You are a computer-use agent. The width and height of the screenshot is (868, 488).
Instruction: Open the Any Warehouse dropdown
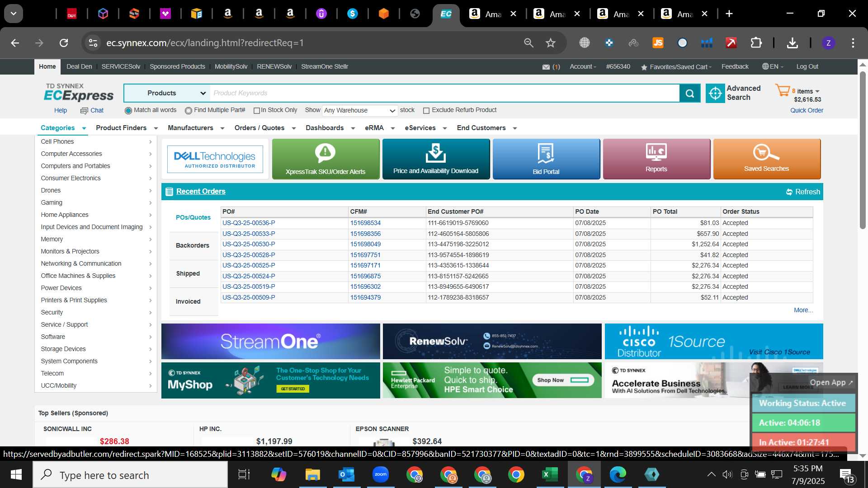coord(360,111)
